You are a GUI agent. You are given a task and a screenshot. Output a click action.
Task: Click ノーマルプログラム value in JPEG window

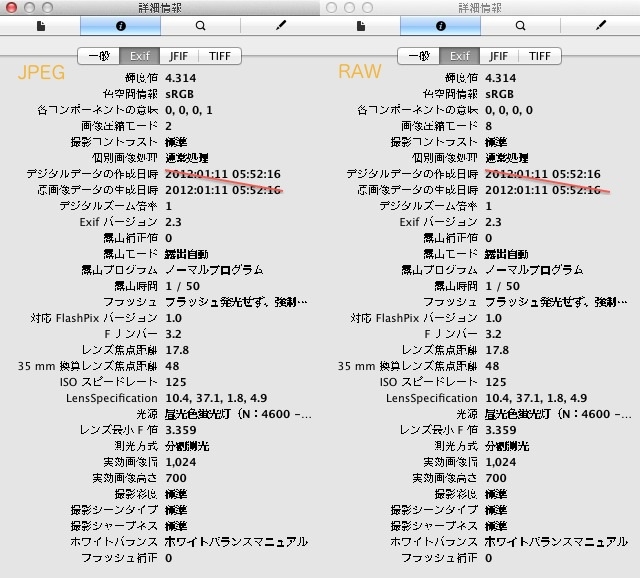(214, 270)
